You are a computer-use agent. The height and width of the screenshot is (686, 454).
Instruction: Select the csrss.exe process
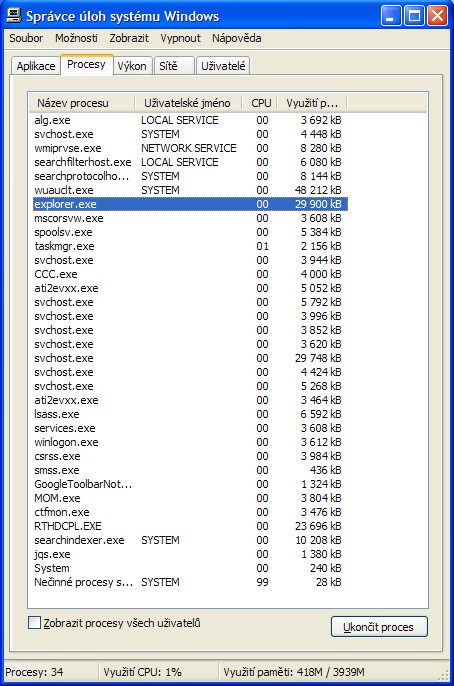click(x=190, y=456)
